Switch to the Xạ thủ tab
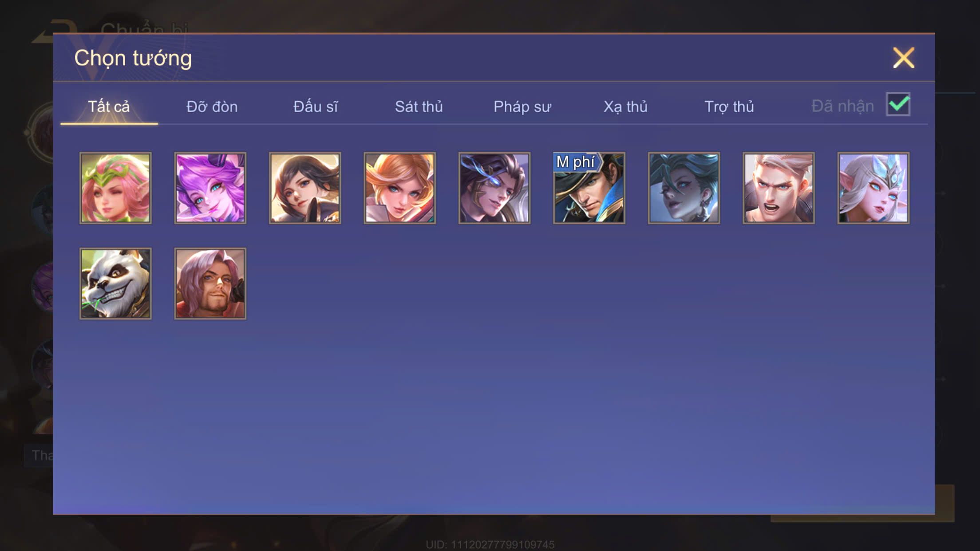 coord(625,106)
